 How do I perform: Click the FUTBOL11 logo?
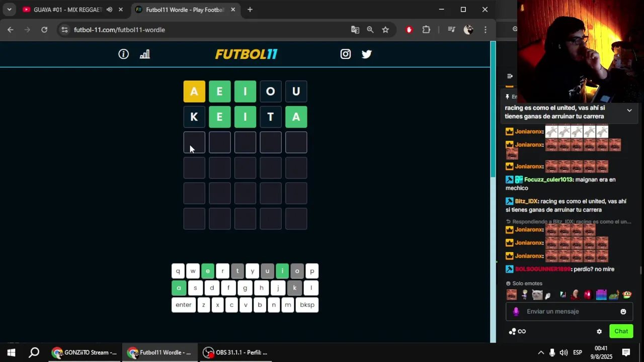point(246,54)
